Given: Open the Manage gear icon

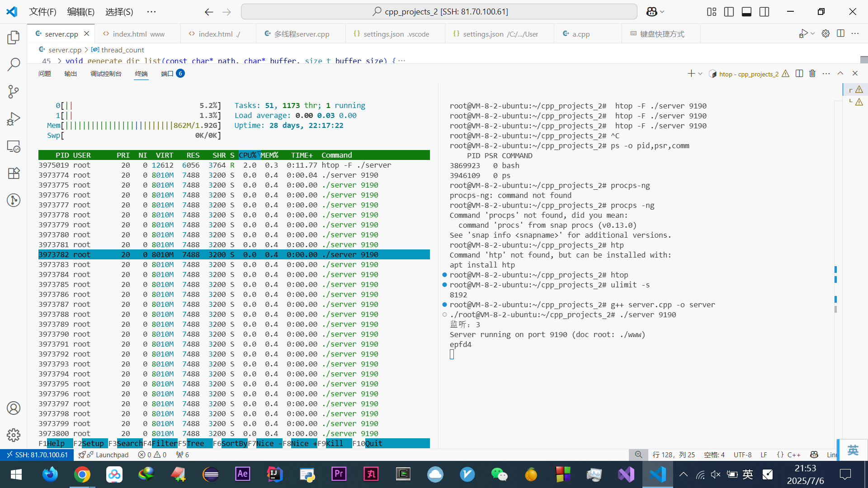Looking at the screenshot, I should (14, 435).
